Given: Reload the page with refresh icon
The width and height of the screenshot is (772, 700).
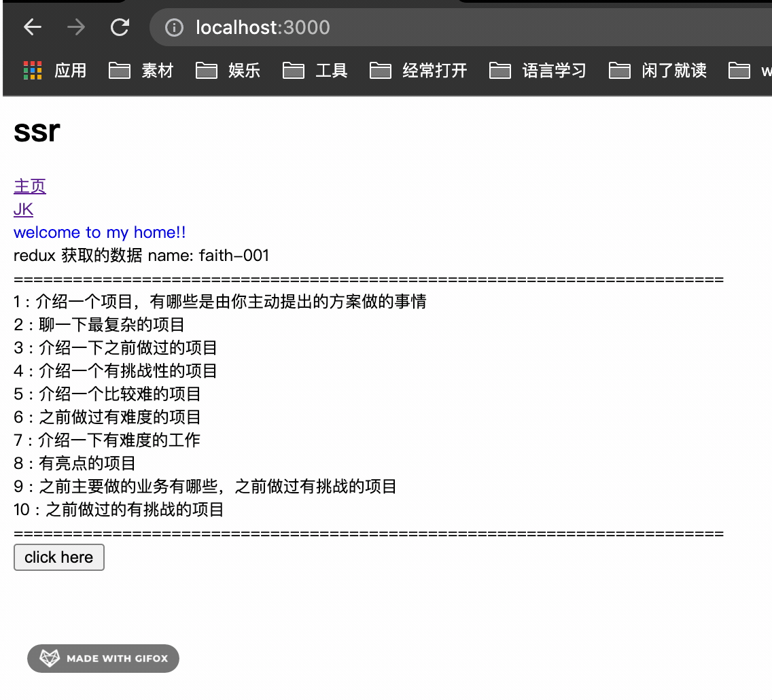Looking at the screenshot, I should (x=120, y=27).
